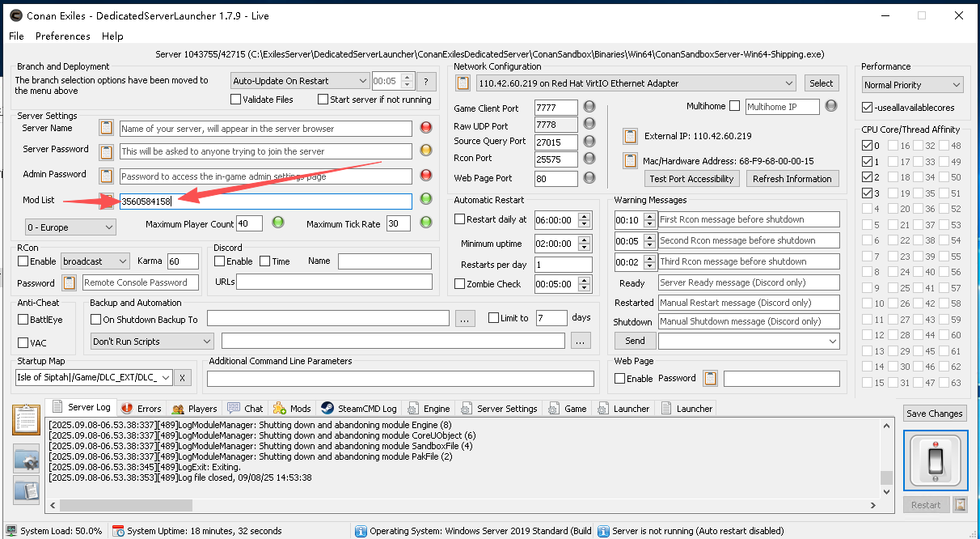Click the green status light for Mod List

click(x=426, y=200)
